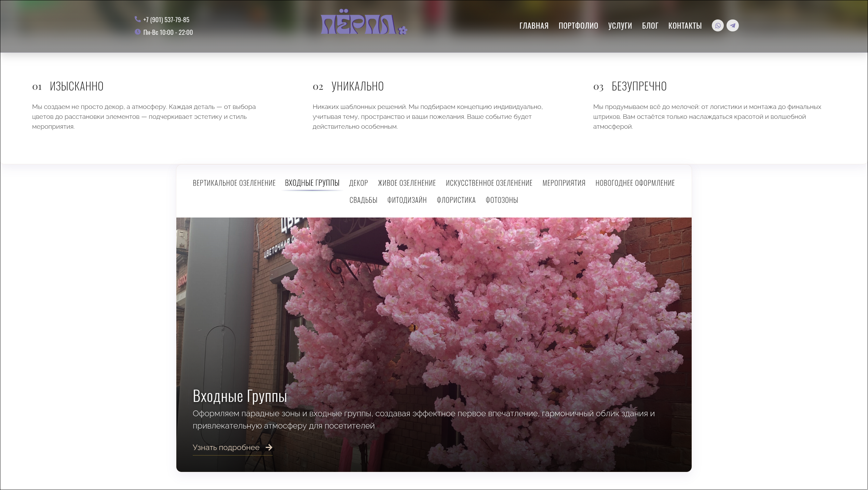
Task: Click the clock icon by the opening hours
Action: tap(137, 32)
